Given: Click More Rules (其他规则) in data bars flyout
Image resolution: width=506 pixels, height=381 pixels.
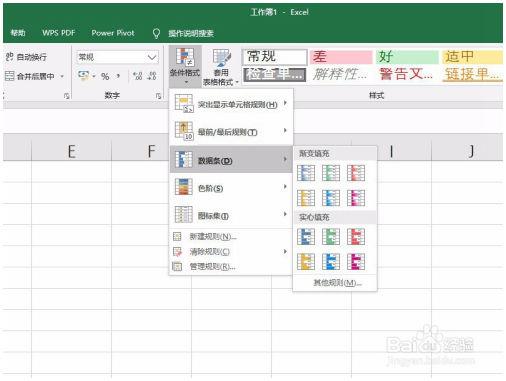Looking at the screenshot, I should 335,283.
